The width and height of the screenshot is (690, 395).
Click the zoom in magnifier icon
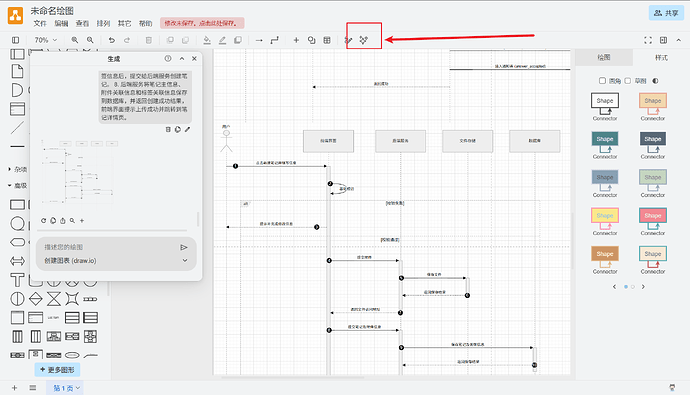(75, 40)
